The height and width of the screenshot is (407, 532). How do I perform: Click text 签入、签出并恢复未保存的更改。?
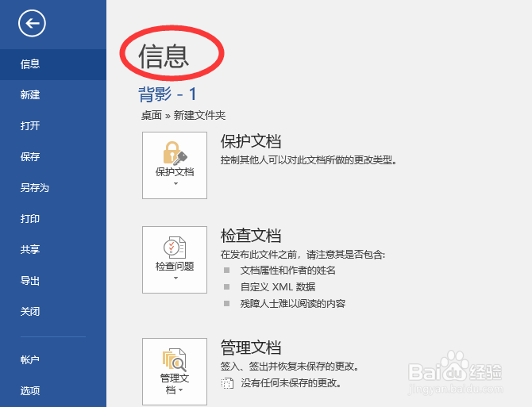coord(290,367)
